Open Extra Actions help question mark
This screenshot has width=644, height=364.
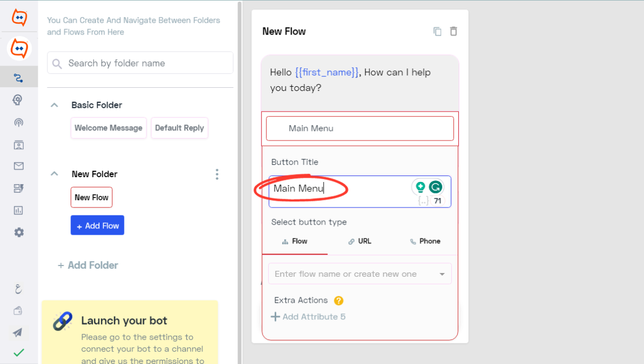(x=339, y=301)
